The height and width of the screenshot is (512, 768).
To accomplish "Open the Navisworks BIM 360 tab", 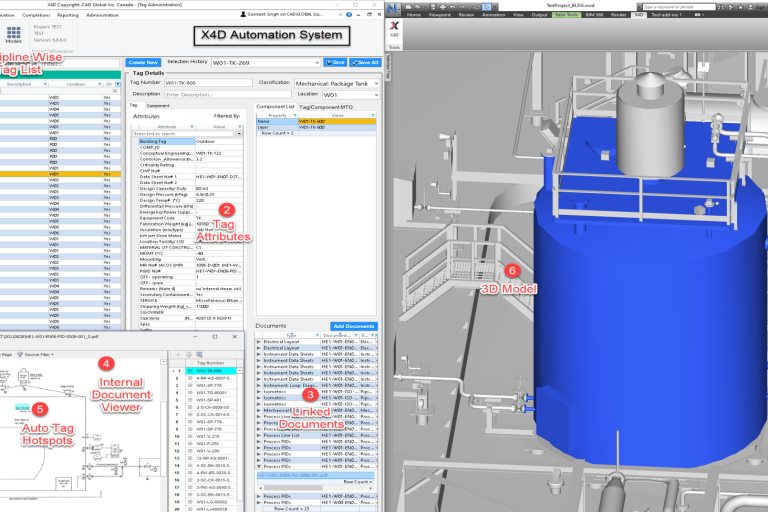I will click(594, 15).
